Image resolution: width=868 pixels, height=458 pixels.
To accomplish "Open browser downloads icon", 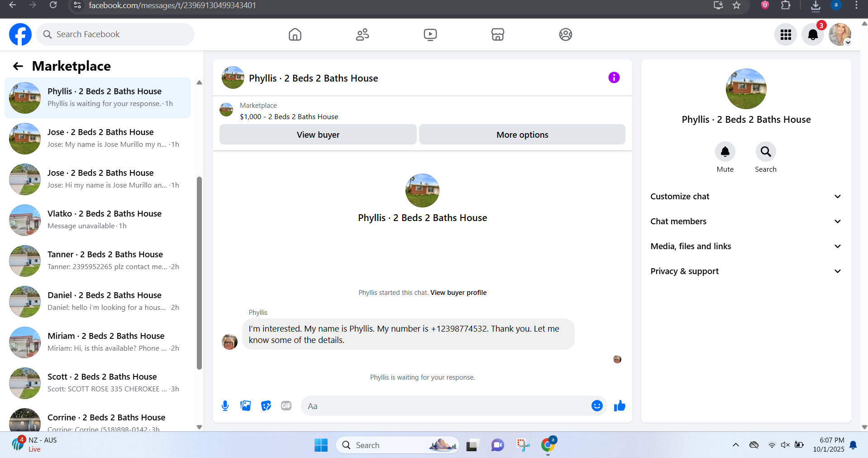I will tap(816, 5).
